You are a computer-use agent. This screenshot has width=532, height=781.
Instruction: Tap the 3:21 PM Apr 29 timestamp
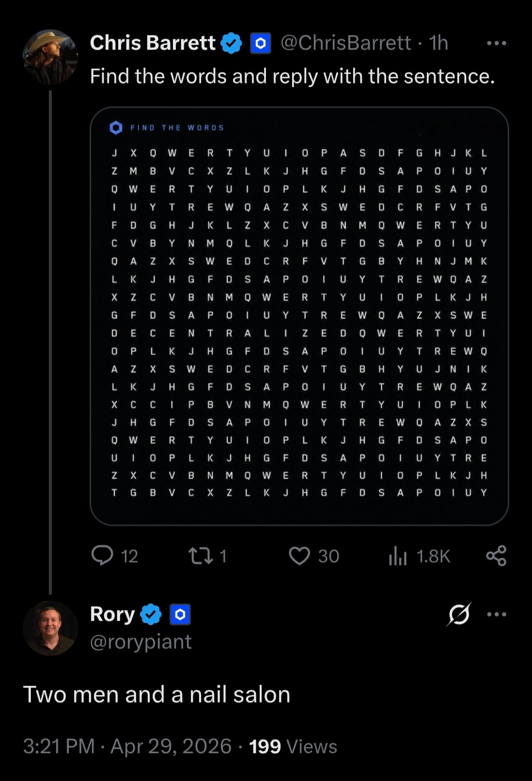coord(127,747)
